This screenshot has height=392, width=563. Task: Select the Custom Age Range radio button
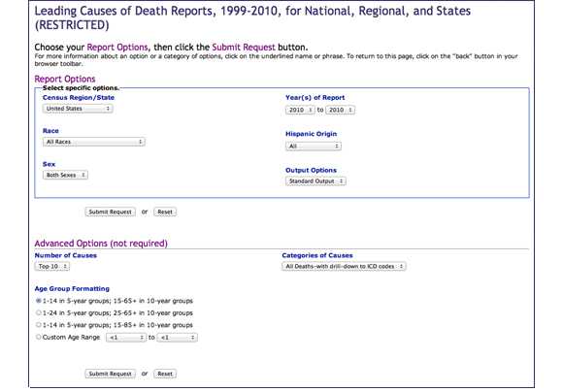(39, 337)
